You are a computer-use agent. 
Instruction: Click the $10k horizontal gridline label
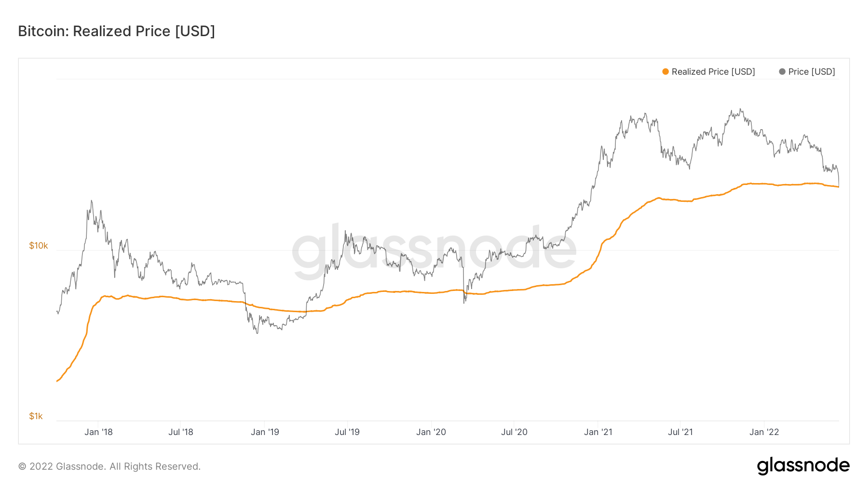[39, 246]
